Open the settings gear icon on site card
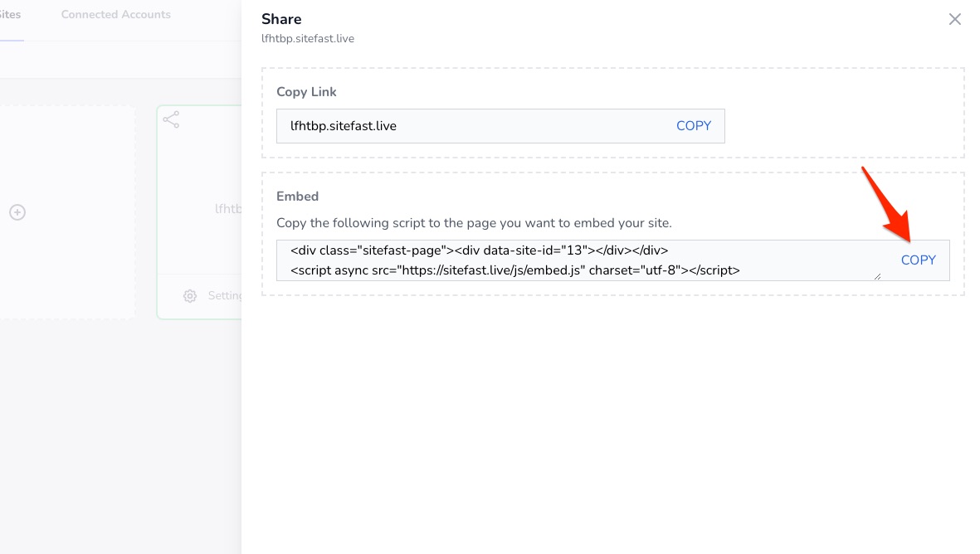Image resolution: width=980 pixels, height=554 pixels. click(190, 296)
